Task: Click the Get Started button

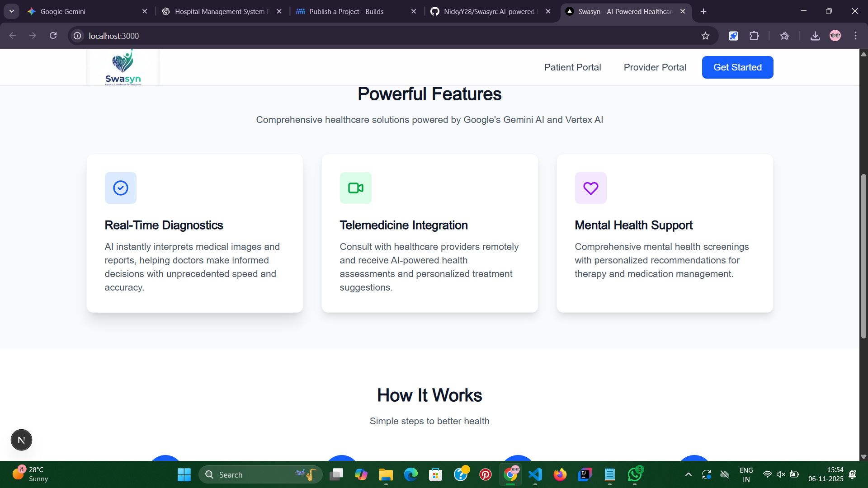Action: 737,67
